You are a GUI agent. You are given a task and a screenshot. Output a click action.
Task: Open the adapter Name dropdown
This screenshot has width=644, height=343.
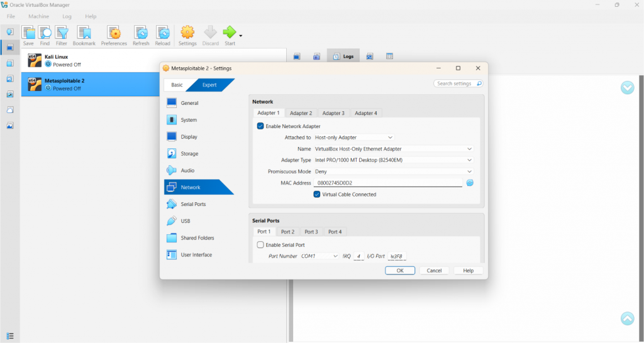pyautogui.click(x=394, y=149)
